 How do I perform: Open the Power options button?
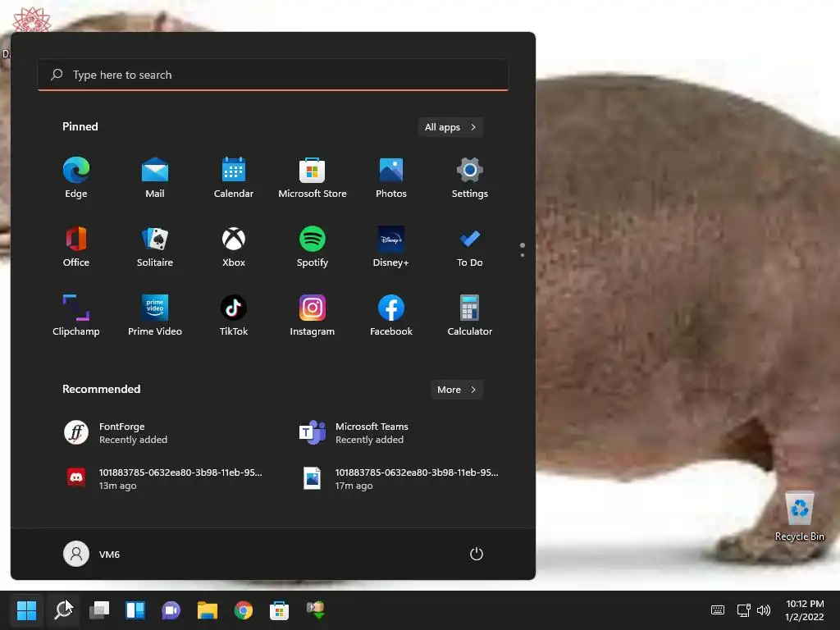click(477, 554)
